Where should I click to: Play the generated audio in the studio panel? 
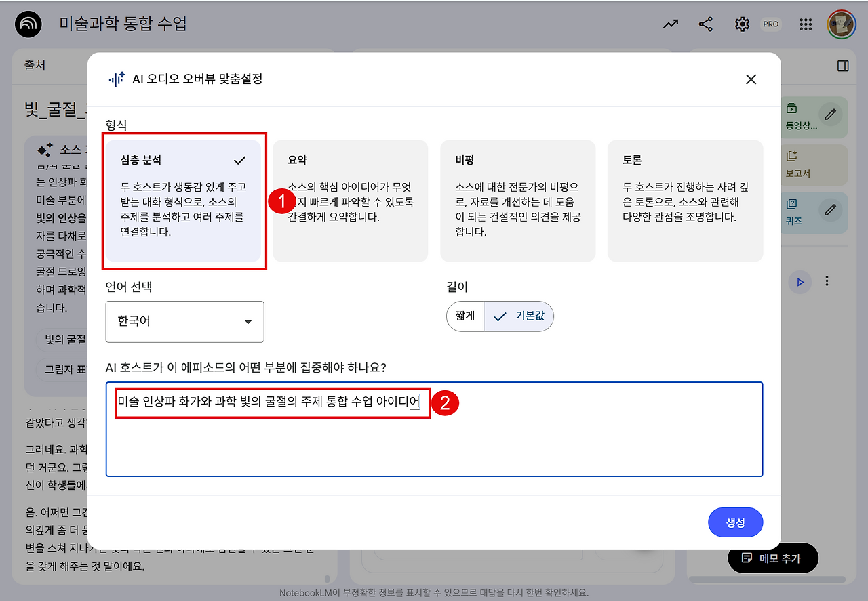pyautogui.click(x=800, y=282)
